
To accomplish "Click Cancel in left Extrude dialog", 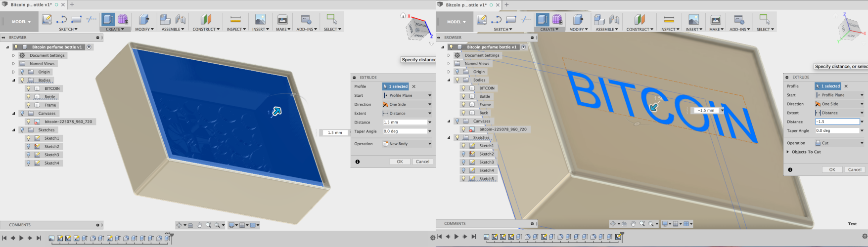I will [x=422, y=162].
